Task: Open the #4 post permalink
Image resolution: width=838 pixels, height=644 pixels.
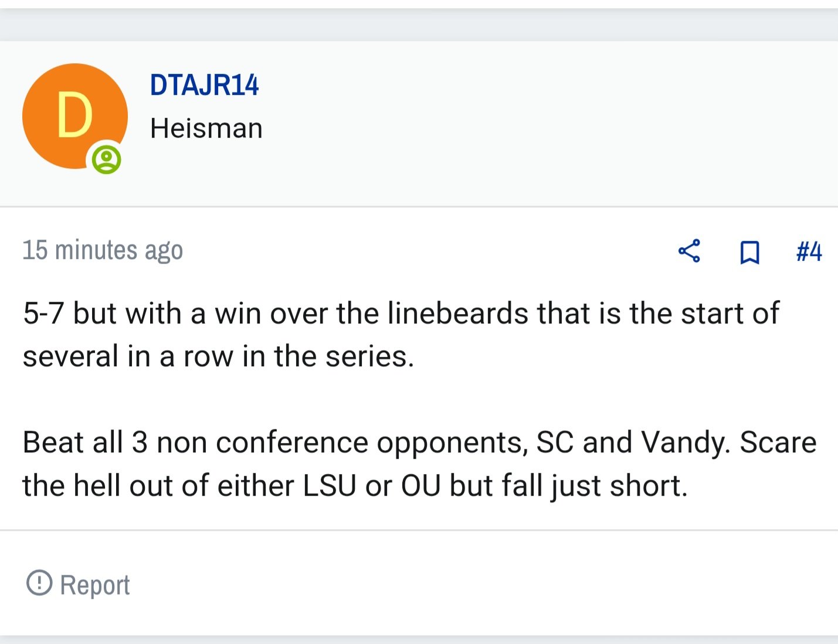Action: pyautogui.click(x=809, y=252)
